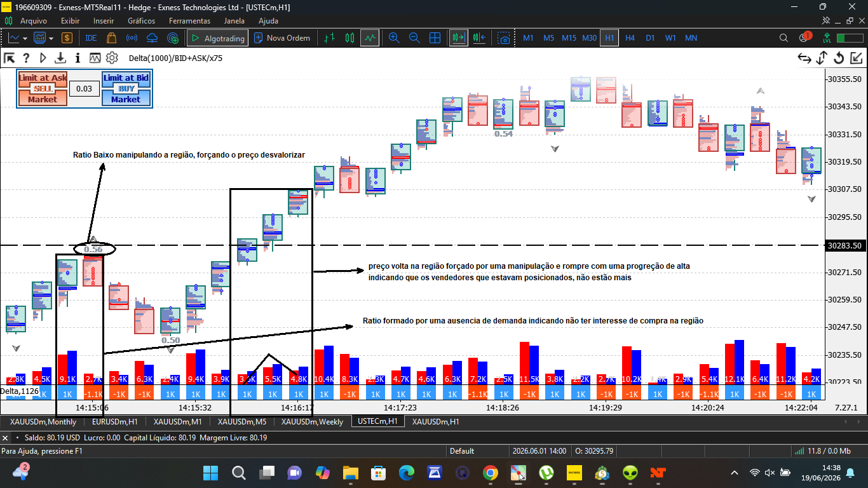This screenshot has width=868, height=488.
Task: Zoom out of the chart
Action: tap(414, 38)
